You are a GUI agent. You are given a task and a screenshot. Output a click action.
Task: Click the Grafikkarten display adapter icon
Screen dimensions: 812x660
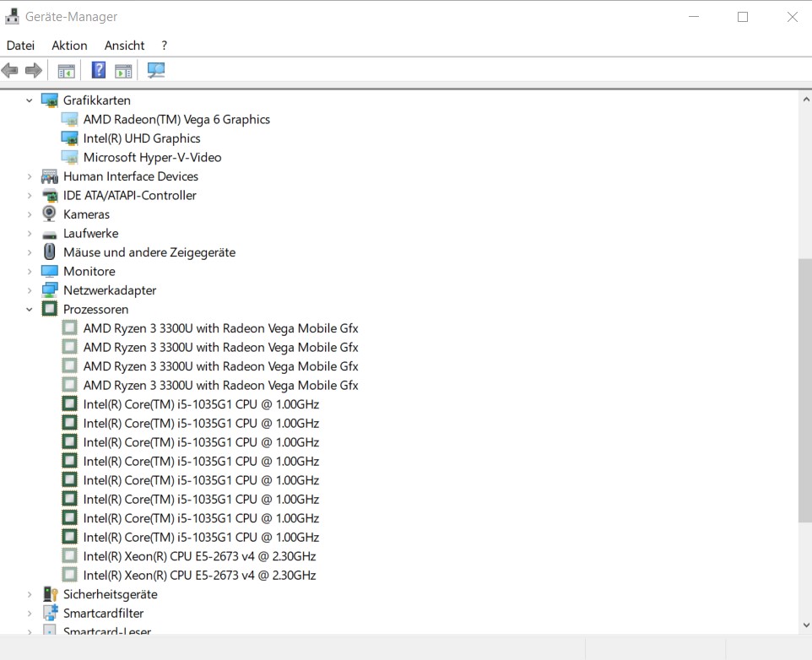click(50, 100)
